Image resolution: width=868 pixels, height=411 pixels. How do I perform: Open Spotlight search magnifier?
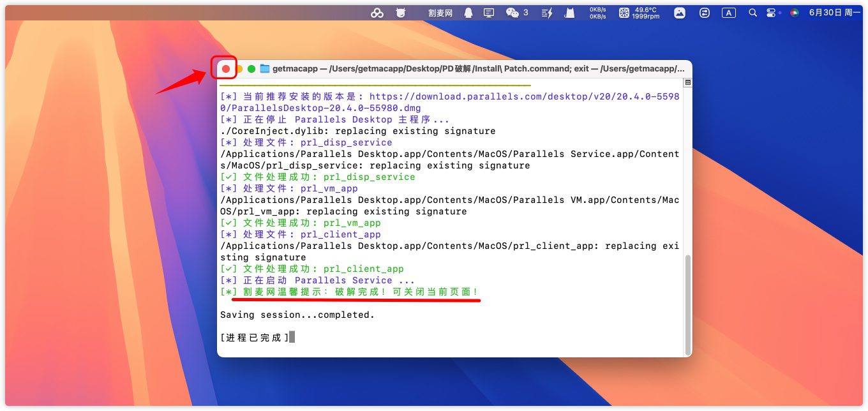(x=752, y=13)
